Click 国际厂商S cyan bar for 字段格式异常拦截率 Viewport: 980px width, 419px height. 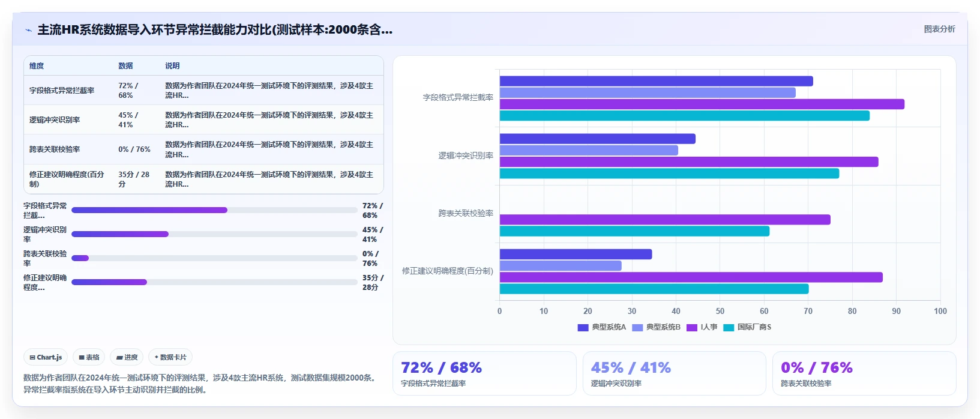point(685,115)
